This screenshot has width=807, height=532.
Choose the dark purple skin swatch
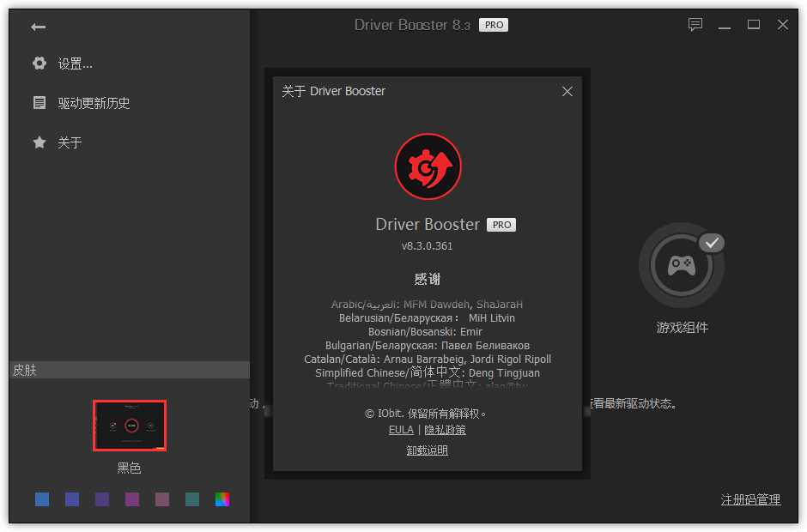click(102, 499)
